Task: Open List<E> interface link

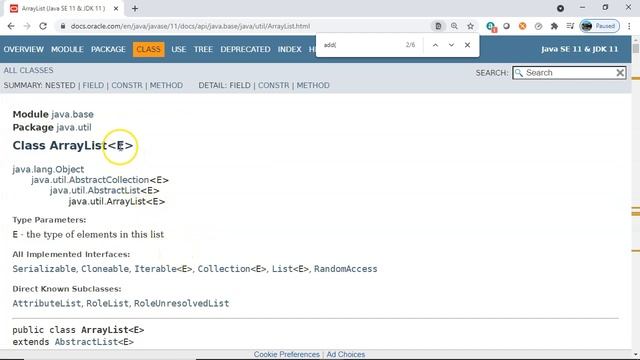Action: coord(290,269)
